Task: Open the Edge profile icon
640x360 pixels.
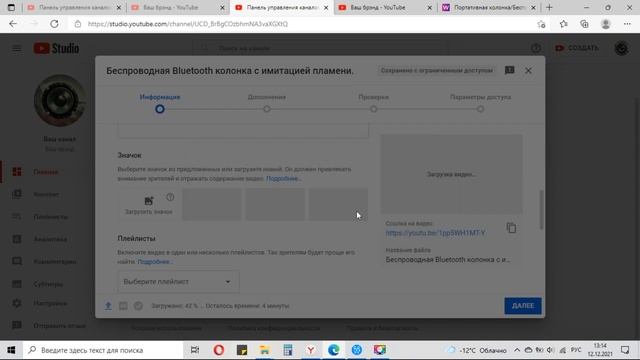Action: coord(606,24)
